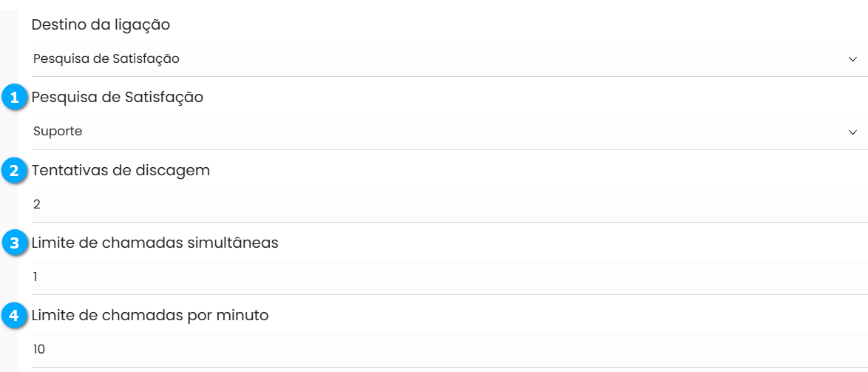Click the Destino da ligação label
The height and width of the screenshot is (372, 868).
pos(101,25)
